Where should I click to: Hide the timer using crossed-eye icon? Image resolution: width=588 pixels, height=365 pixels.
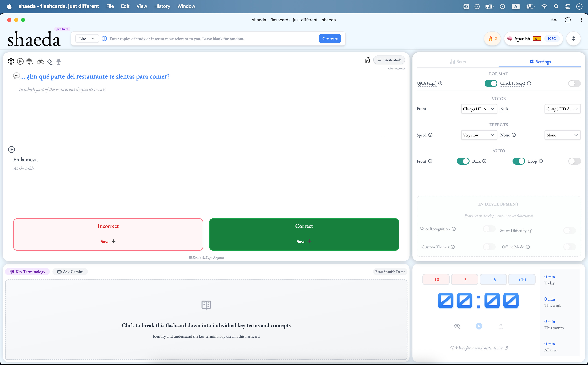(x=457, y=326)
